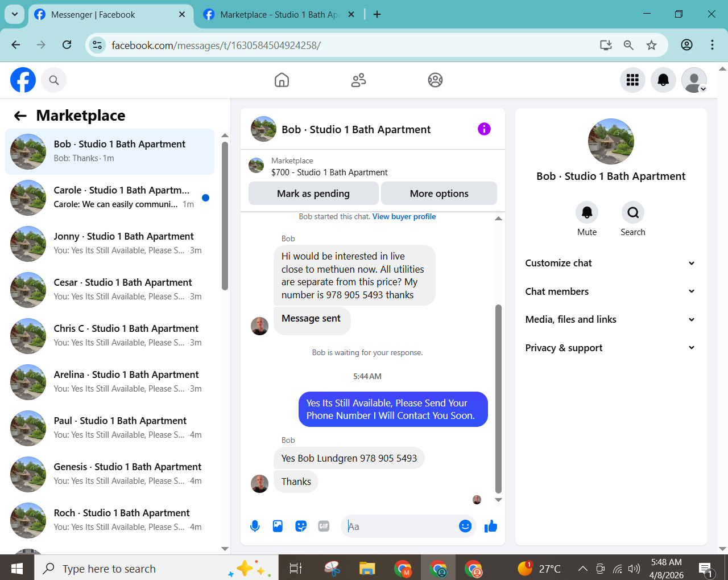The height and width of the screenshot is (580, 728).
Task: Choose a GIF icon
Action: [x=324, y=526]
